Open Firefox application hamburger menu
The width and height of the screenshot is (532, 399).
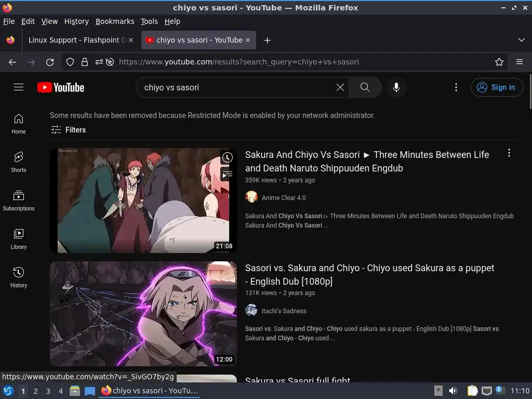(x=520, y=62)
